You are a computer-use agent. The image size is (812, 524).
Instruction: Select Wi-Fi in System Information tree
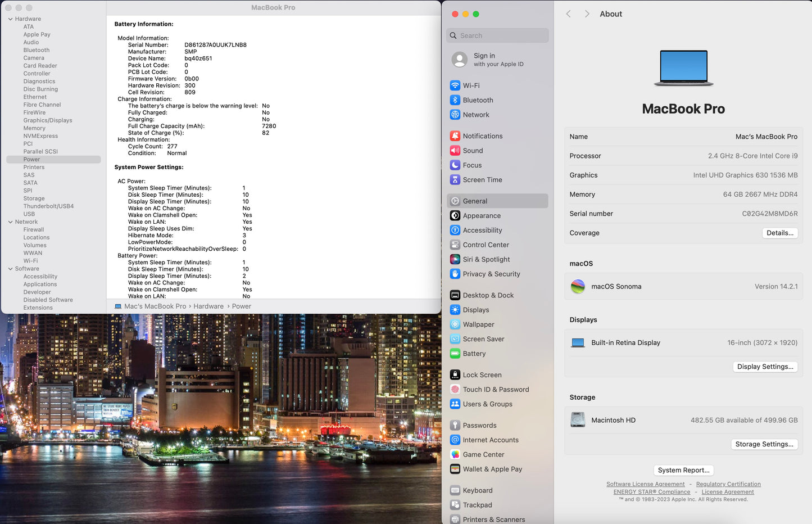pyautogui.click(x=30, y=261)
